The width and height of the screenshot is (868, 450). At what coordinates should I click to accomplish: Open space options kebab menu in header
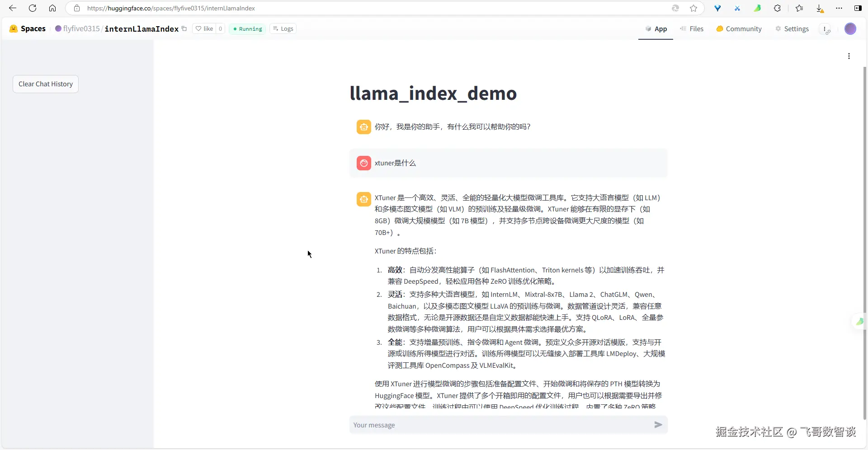[x=826, y=29]
